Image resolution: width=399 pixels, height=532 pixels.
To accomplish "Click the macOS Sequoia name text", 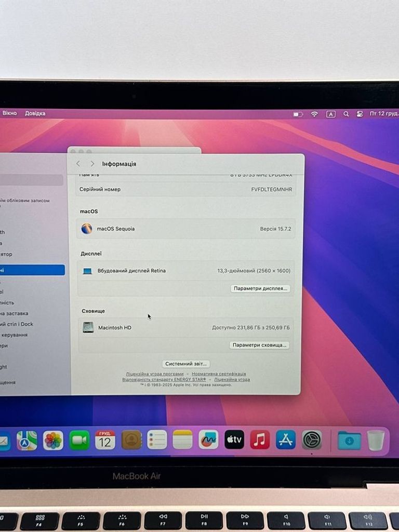I will point(116,229).
